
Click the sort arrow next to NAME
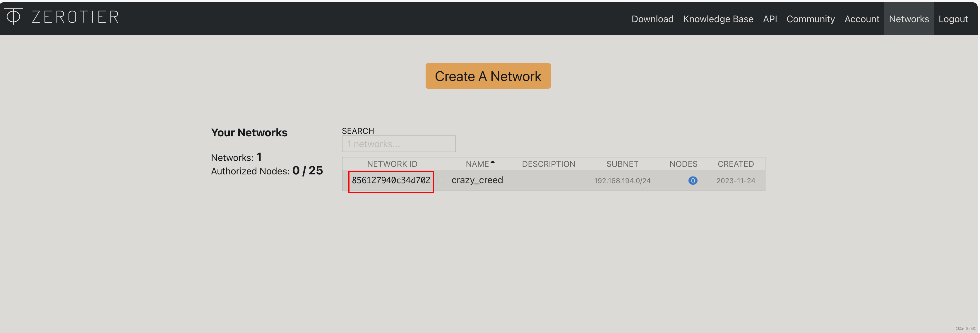(x=492, y=162)
